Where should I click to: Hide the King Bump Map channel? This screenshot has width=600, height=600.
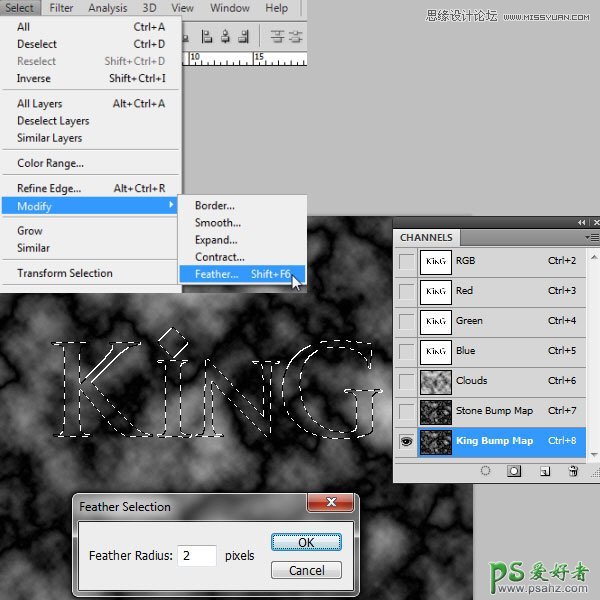(x=405, y=441)
